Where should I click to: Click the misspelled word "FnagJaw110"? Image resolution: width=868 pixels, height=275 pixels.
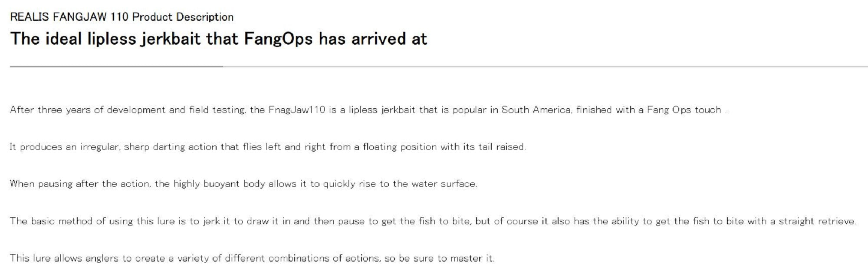coord(296,110)
